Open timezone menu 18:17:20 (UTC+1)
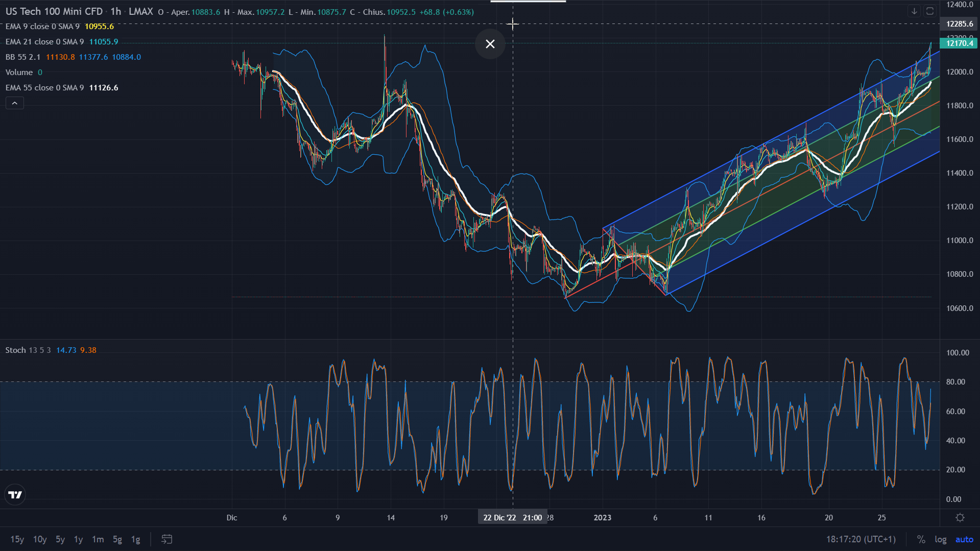Image resolution: width=980 pixels, height=551 pixels. point(861,539)
